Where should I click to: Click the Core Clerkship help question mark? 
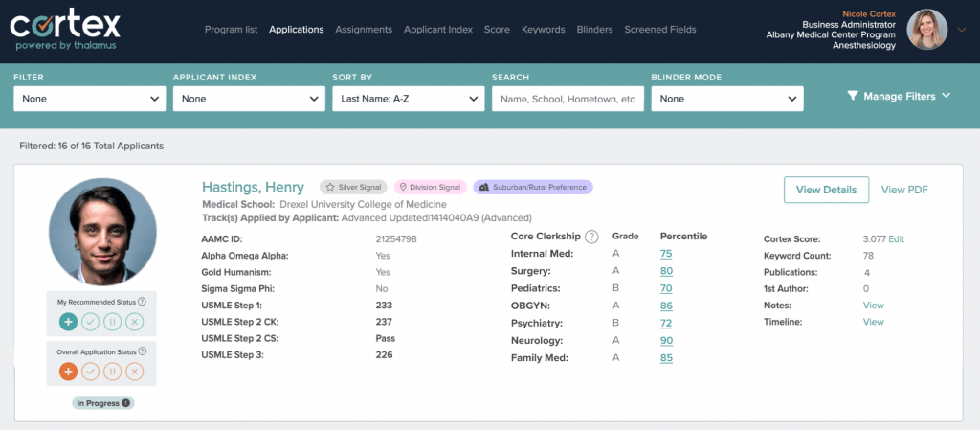pos(591,237)
